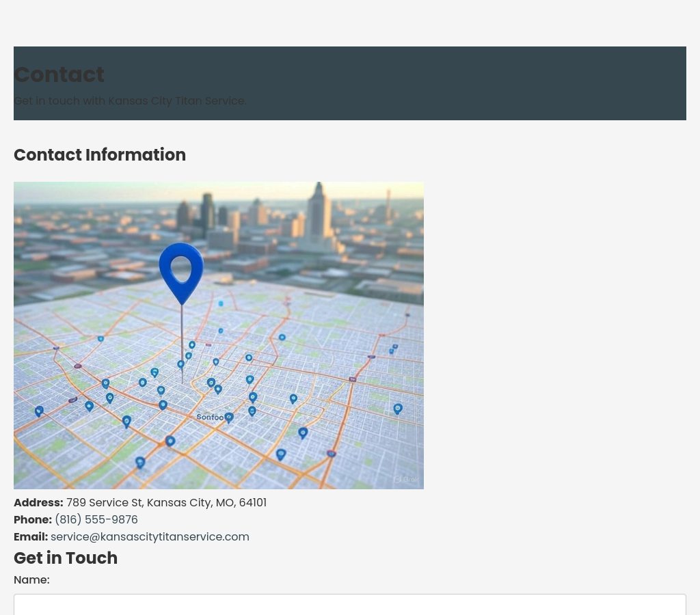700x615 pixels.
Task: Click the tallest pointed skyscraper in the skyline
Action: pyautogui.click(x=319, y=212)
